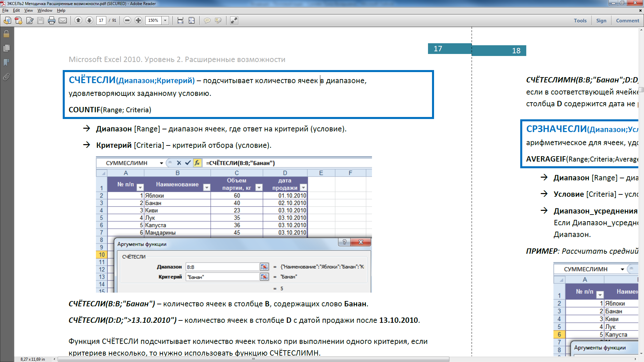Viewport: 644px width, 362px height.
Task: Open the Sign pane
Action: click(x=601, y=20)
